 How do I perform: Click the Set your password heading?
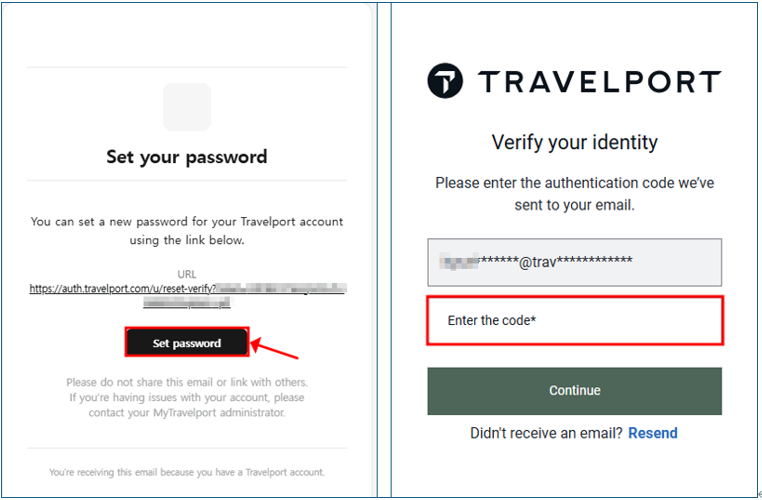click(187, 157)
